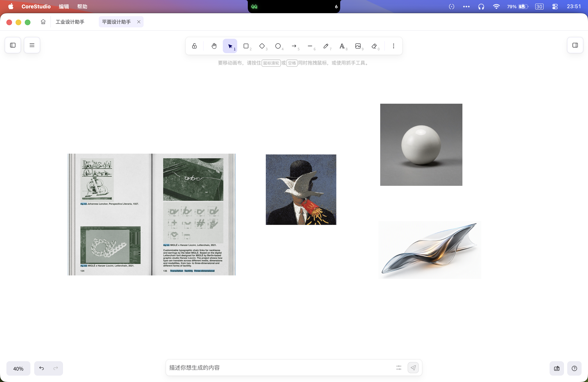Select the glass wave sculpture image

tap(430, 250)
